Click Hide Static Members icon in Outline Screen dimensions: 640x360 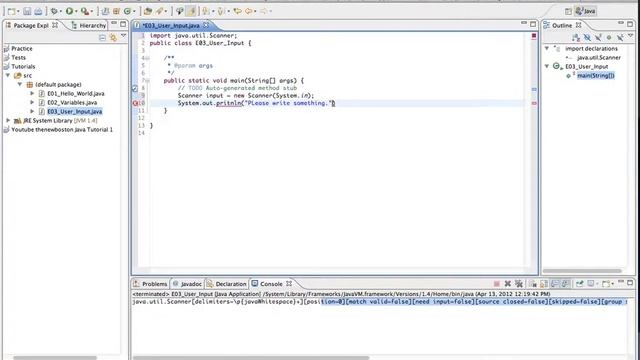point(598,38)
